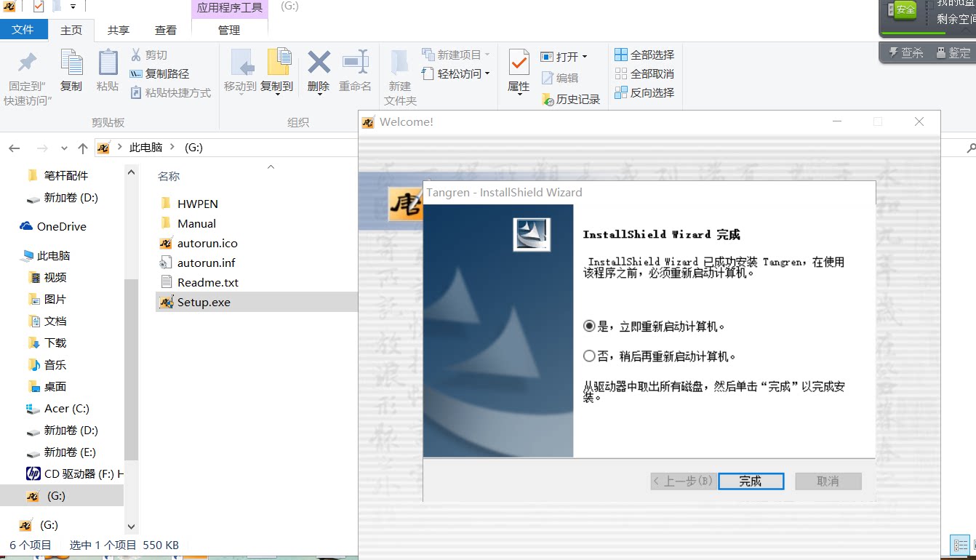Open CD drive (F:) in sidebar
Image resolution: width=976 pixels, height=560 pixels.
pos(74,473)
